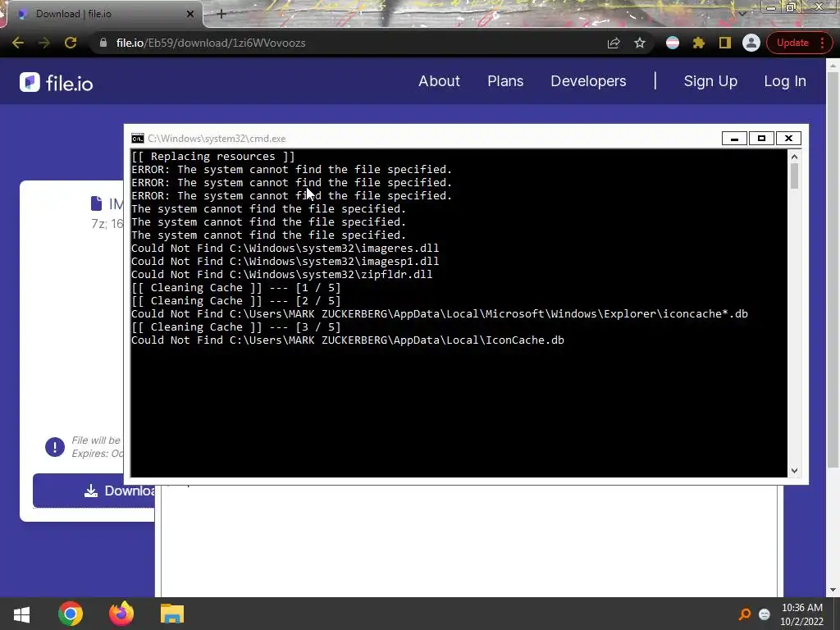The width and height of the screenshot is (840, 630).
Task: Click the Sign Up link
Action: 710,81
